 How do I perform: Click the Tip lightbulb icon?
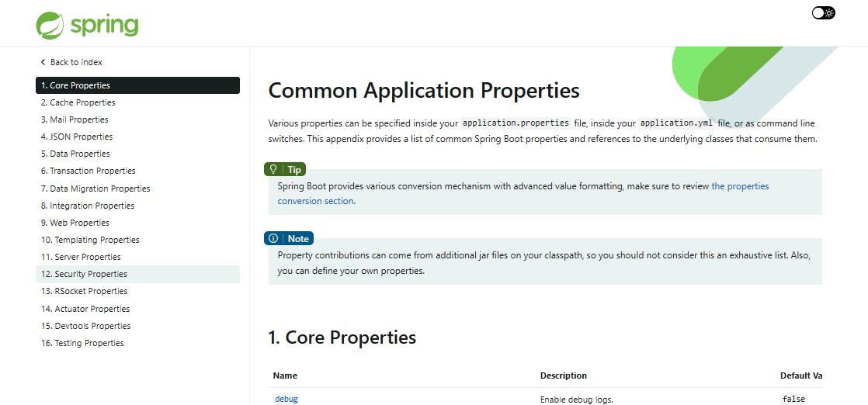[x=273, y=169]
